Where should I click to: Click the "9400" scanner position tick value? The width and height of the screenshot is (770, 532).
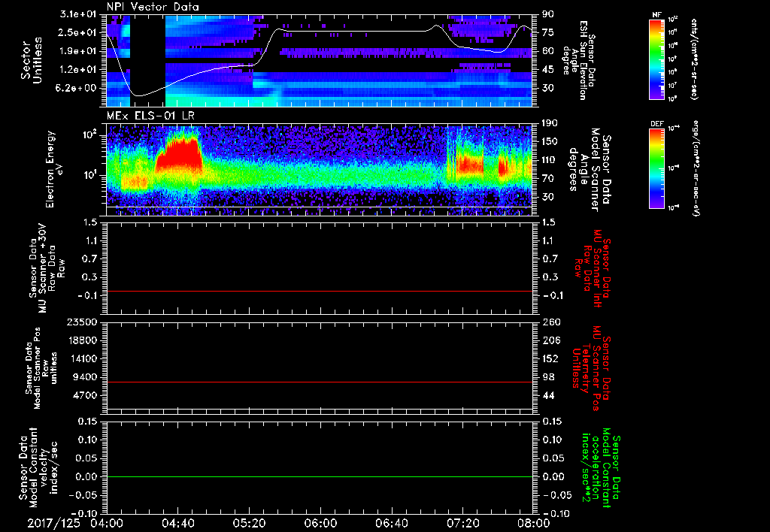coord(84,377)
